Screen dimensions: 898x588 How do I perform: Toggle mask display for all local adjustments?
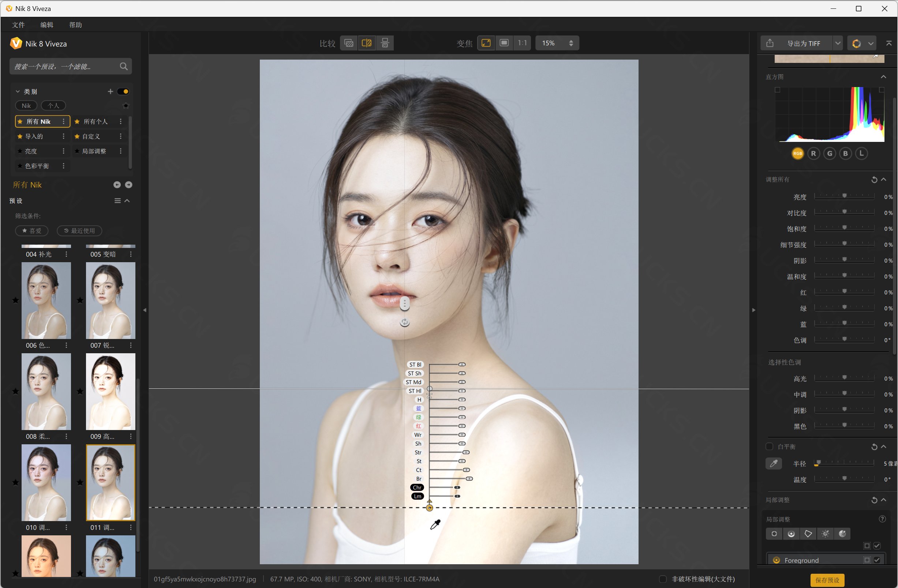pos(867,546)
